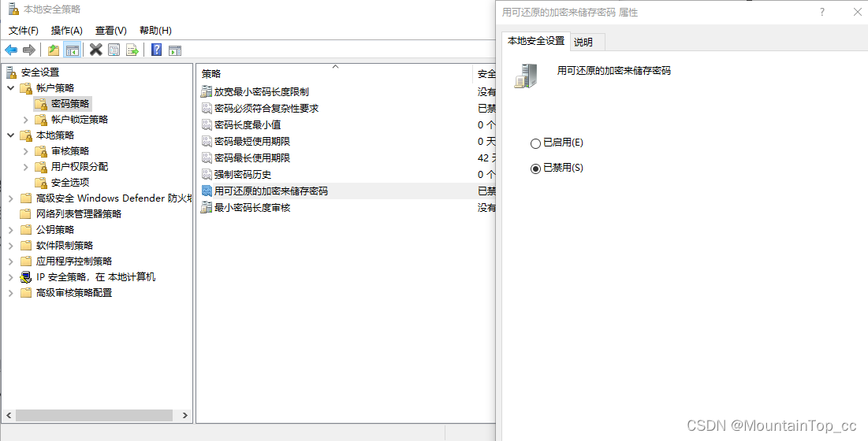Click the folder icon of 网络列表管理器策略
868x441 pixels.
click(x=25, y=214)
